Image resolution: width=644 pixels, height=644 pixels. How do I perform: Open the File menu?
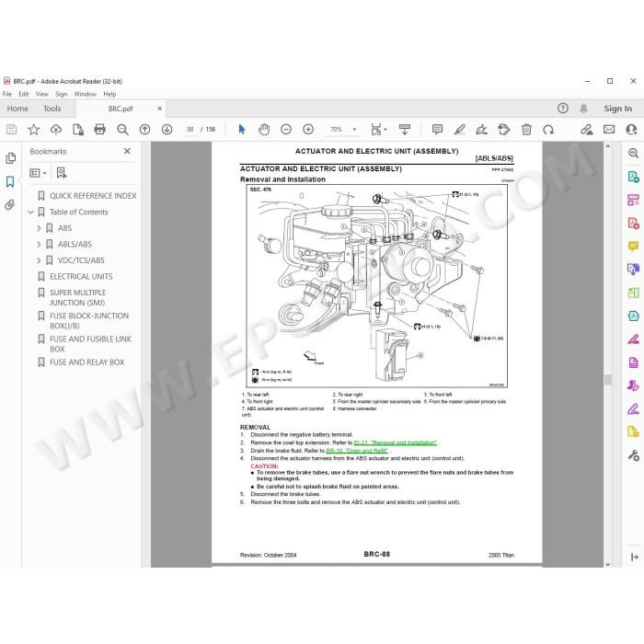click(7, 94)
